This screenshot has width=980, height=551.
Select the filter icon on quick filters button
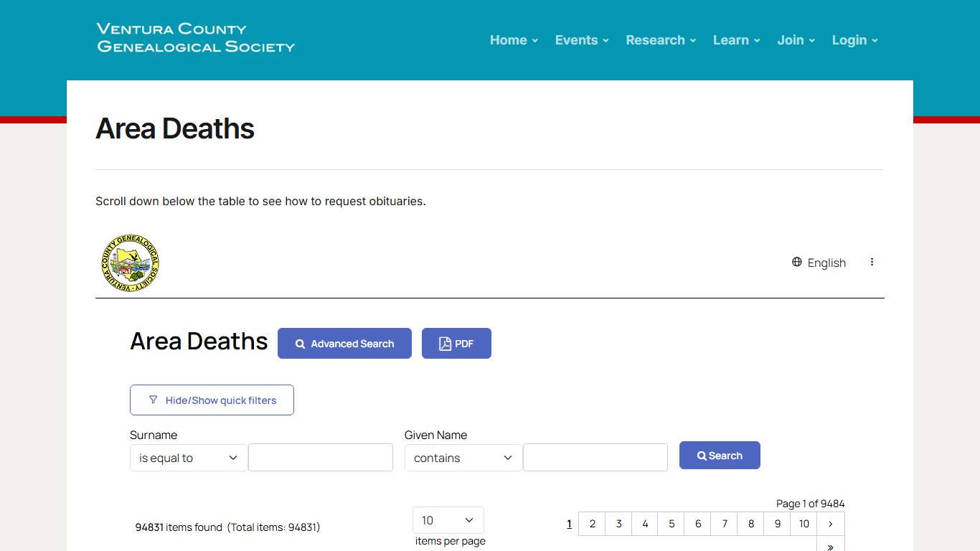click(154, 400)
